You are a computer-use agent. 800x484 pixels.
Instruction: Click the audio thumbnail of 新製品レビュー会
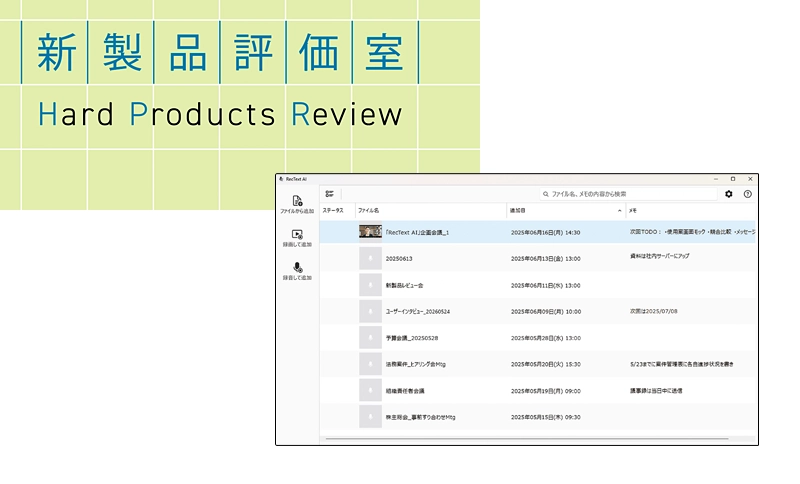click(370, 285)
